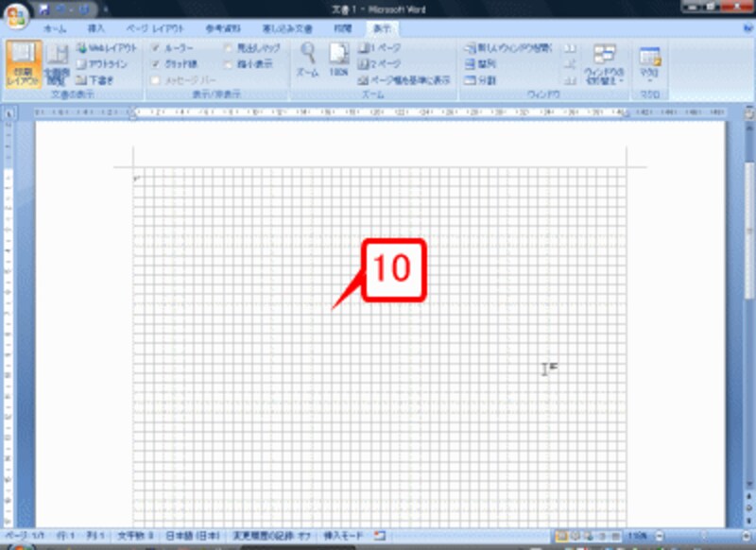The image size is (756, 550).
Task: Expand Quick Access Toolbar customize arrow
Action: click(106, 9)
